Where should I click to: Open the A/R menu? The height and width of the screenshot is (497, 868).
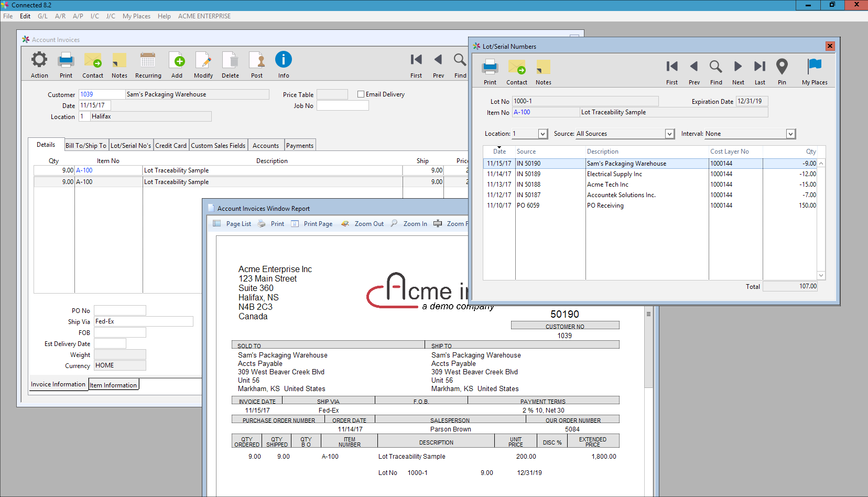(x=60, y=16)
